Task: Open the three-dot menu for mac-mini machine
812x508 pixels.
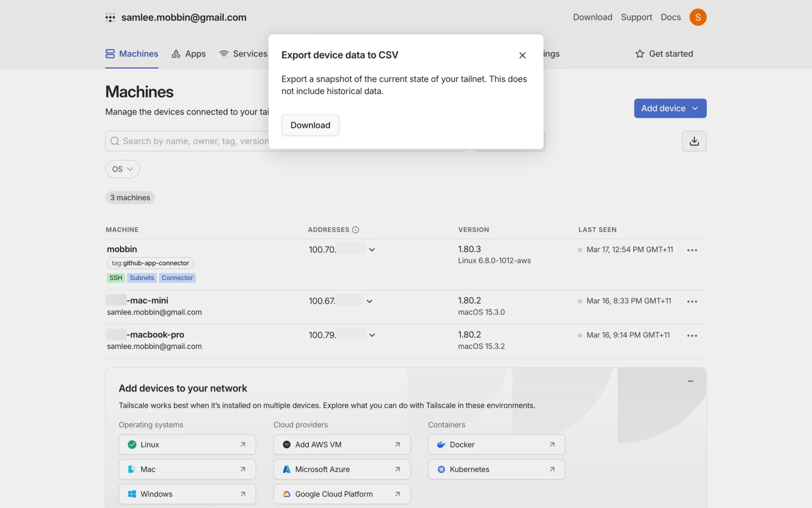Action: pyautogui.click(x=692, y=301)
